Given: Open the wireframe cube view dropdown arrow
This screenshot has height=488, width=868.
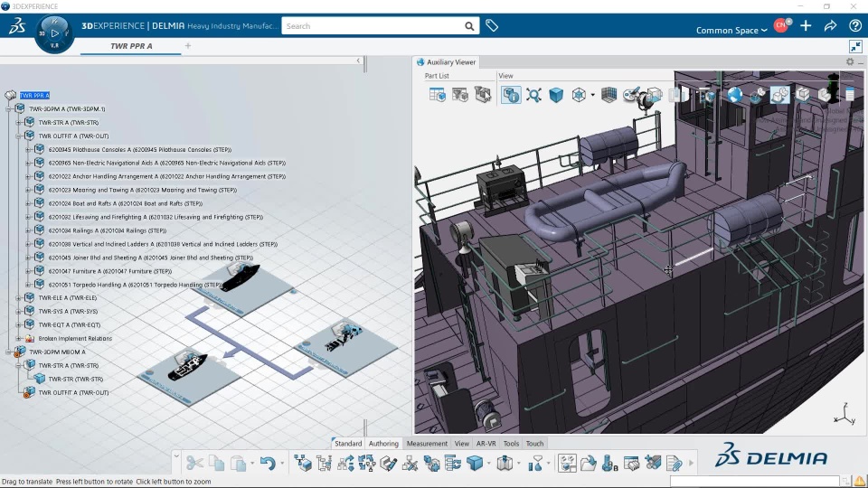Looking at the screenshot, I should (593, 95).
